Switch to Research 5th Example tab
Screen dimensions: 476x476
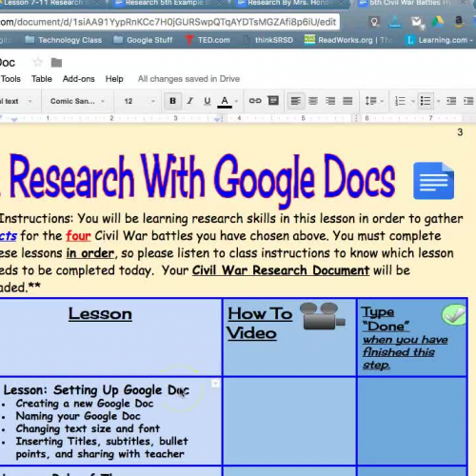(x=169, y=3)
